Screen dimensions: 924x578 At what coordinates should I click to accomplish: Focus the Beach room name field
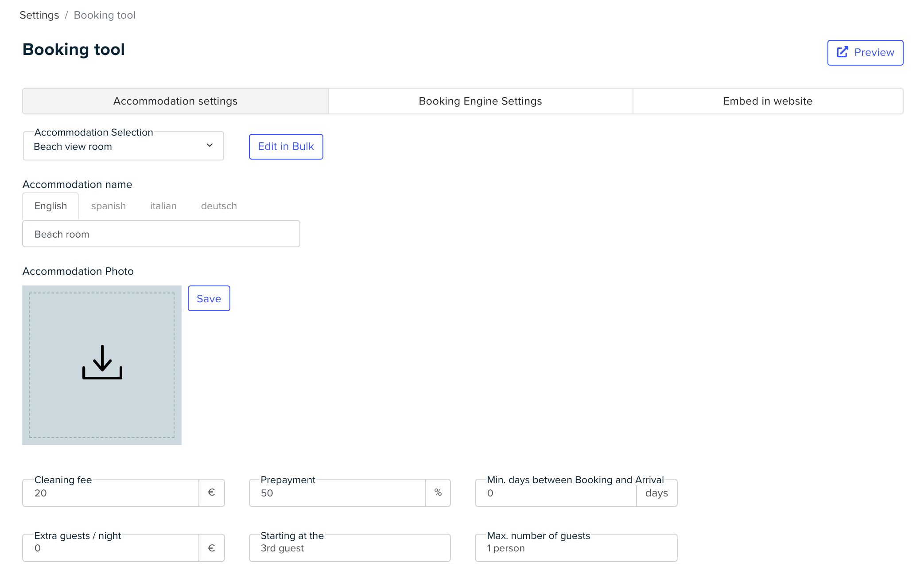[x=161, y=234]
